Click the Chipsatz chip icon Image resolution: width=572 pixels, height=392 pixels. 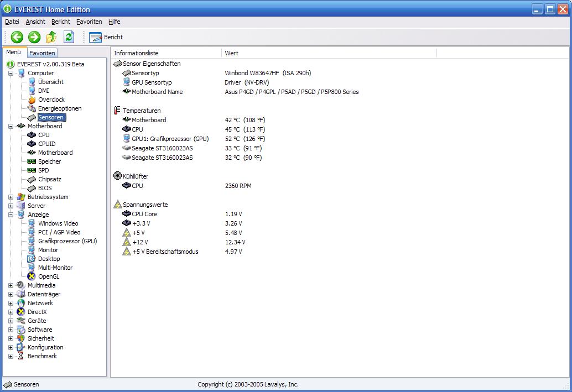click(32, 179)
